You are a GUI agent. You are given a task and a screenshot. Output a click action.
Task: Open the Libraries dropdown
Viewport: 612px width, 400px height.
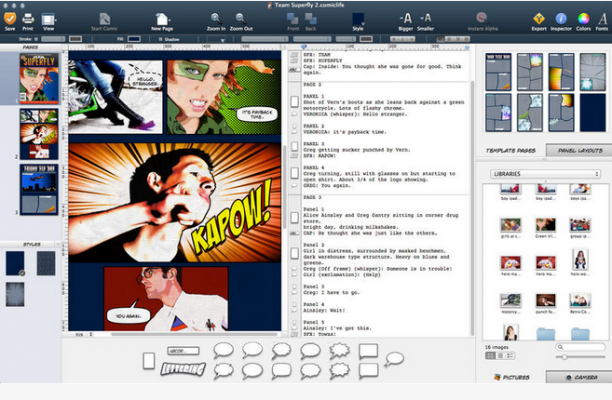pos(545,174)
